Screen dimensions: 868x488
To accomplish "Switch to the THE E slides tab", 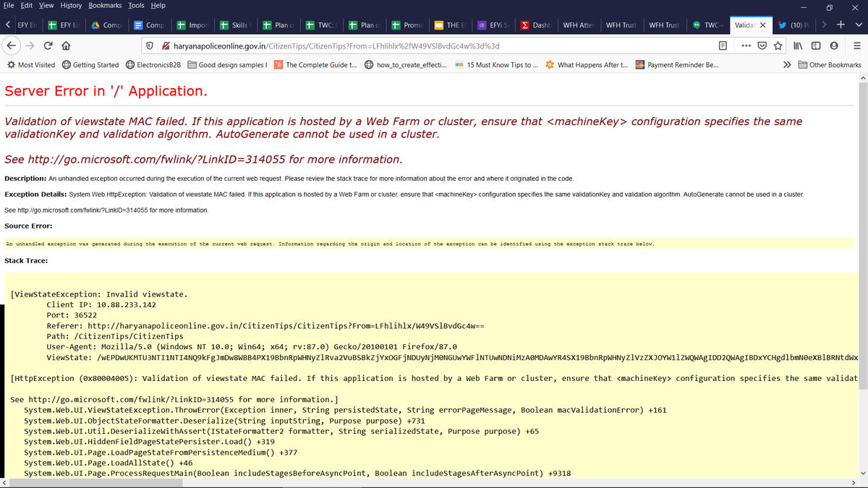I will pyautogui.click(x=451, y=25).
